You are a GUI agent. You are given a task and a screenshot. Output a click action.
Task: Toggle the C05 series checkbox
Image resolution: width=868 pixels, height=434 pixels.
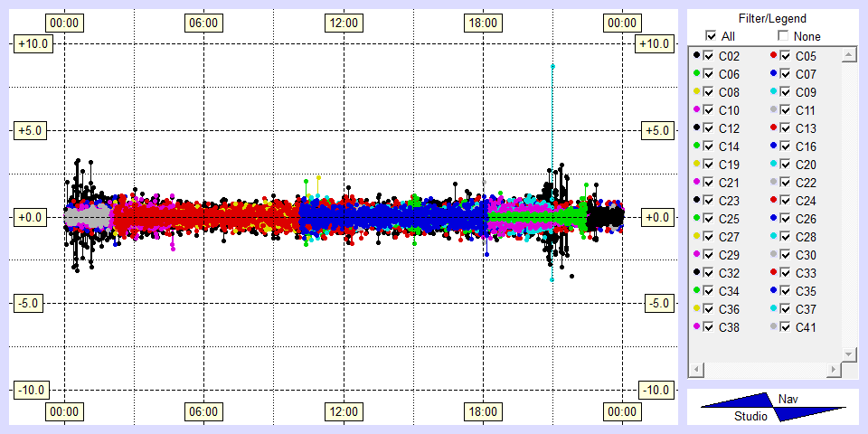coord(786,56)
